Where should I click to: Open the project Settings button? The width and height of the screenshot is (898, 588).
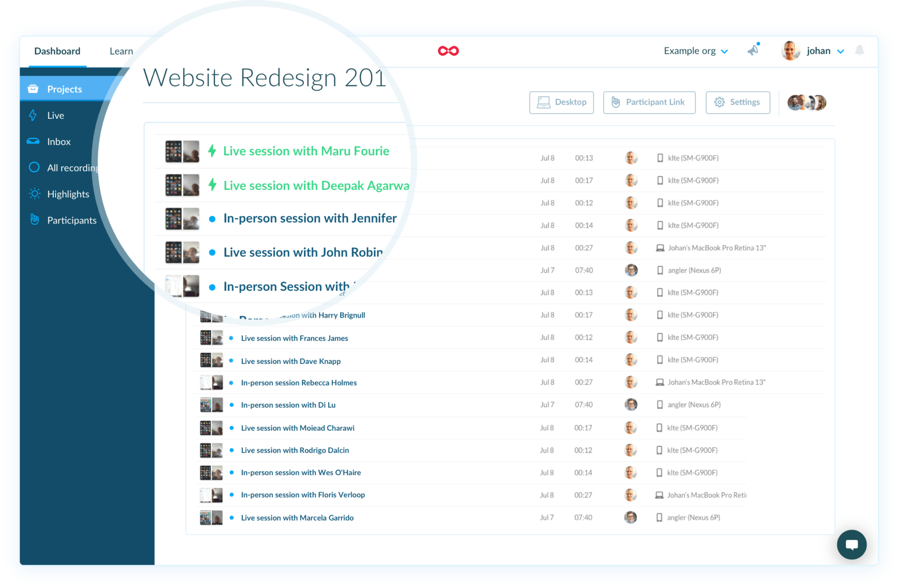[x=738, y=102]
